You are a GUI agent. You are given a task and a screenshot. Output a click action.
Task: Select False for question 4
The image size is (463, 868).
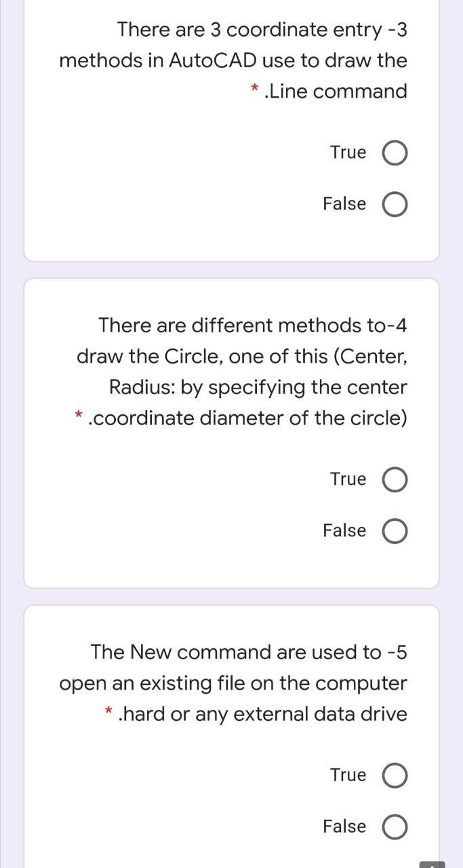pyautogui.click(x=395, y=530)
